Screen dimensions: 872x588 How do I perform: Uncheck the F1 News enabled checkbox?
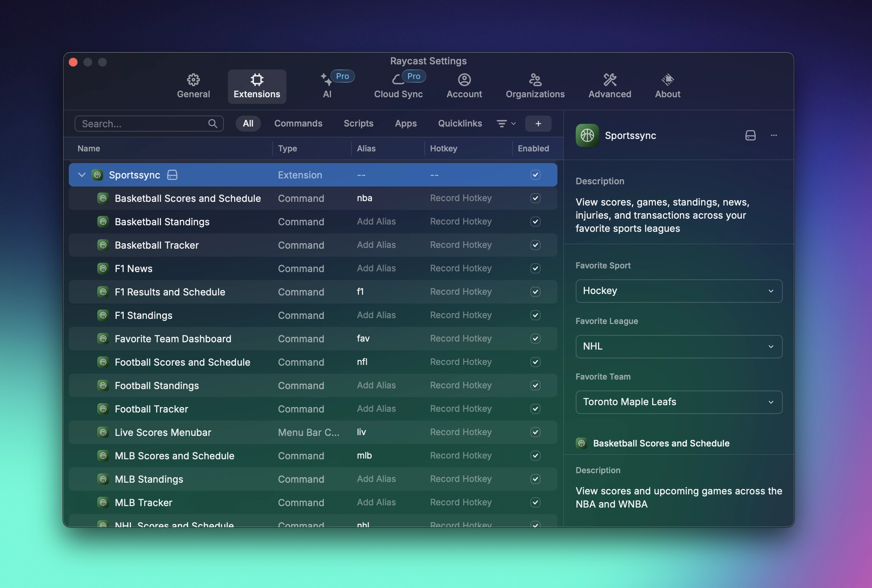(535, 268)
